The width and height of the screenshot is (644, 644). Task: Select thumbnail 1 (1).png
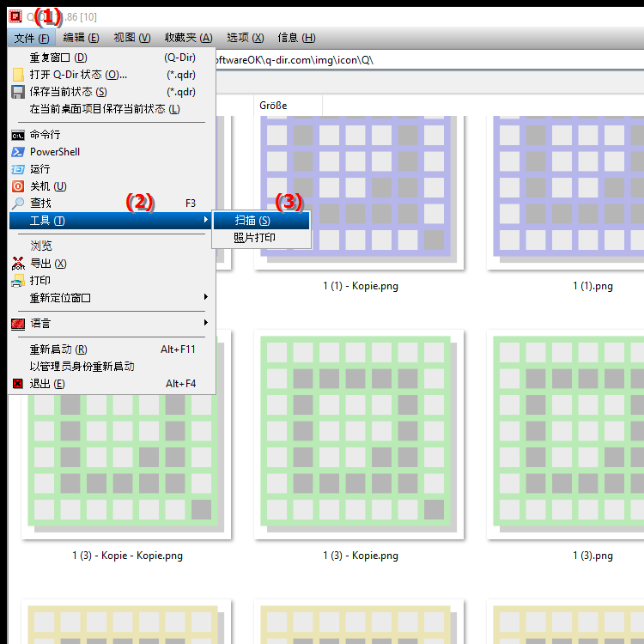[x=565, y=192]
